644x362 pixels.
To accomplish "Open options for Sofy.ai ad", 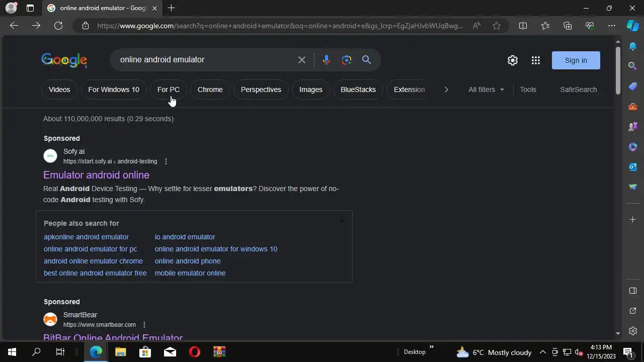I will click(166, 161).
